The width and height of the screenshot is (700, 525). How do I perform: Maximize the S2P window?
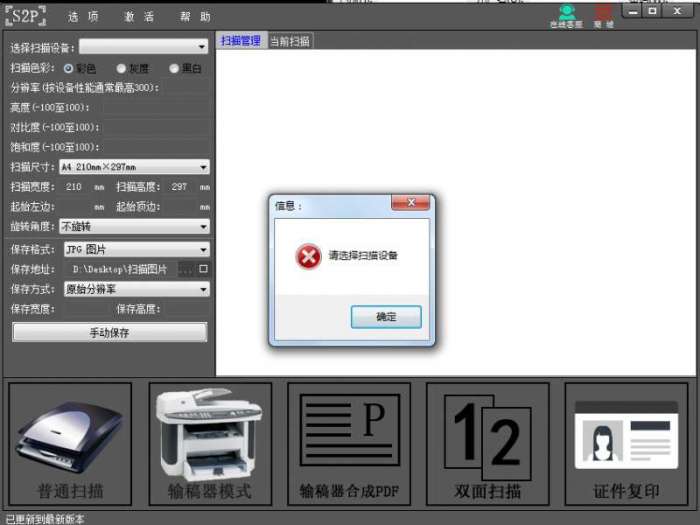point(653,11)
